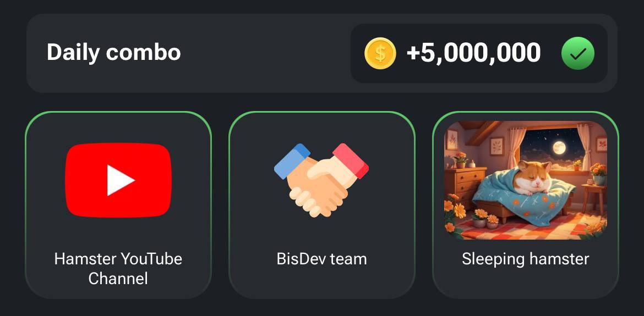Tap the full moon in the hamster picture
Screen dimensions: 644x316
click(x=559, y=148)
